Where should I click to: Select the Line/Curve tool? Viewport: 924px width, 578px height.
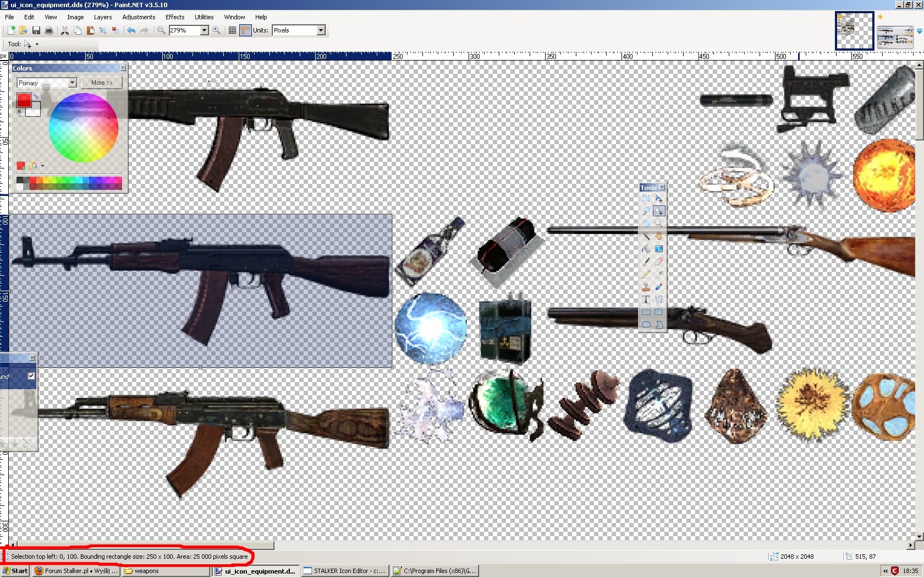click(x=659, y=299)
